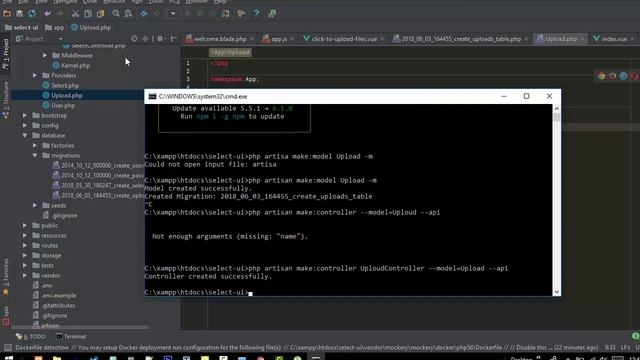Viewport: 640px width, 360px height.
Task: Click the Replace icon in toolbar
Action: point(128,13)
